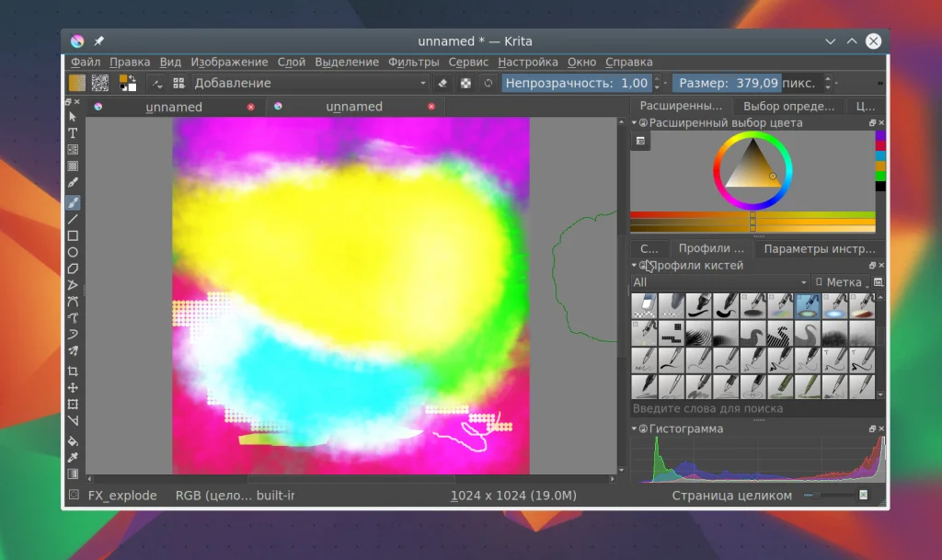The height and width of the screenshot is (560, 942).
Task: Swap foreground and background colors
Action: 132,78
